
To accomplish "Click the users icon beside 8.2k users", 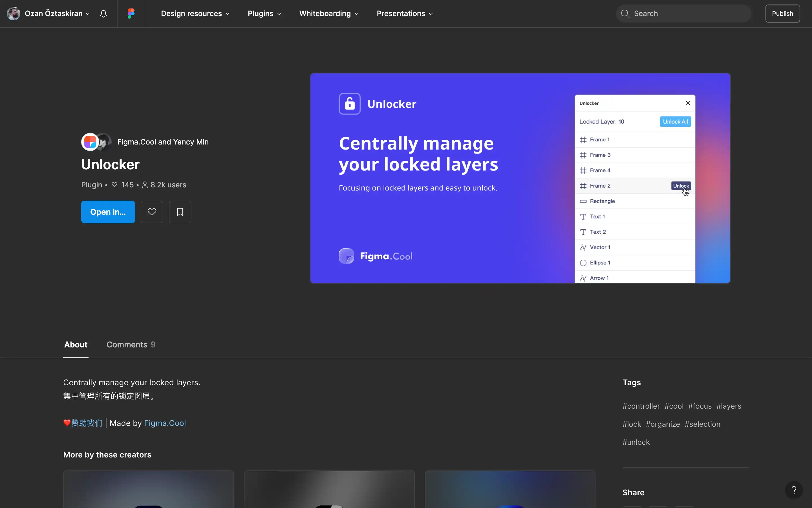I will 145,185.
